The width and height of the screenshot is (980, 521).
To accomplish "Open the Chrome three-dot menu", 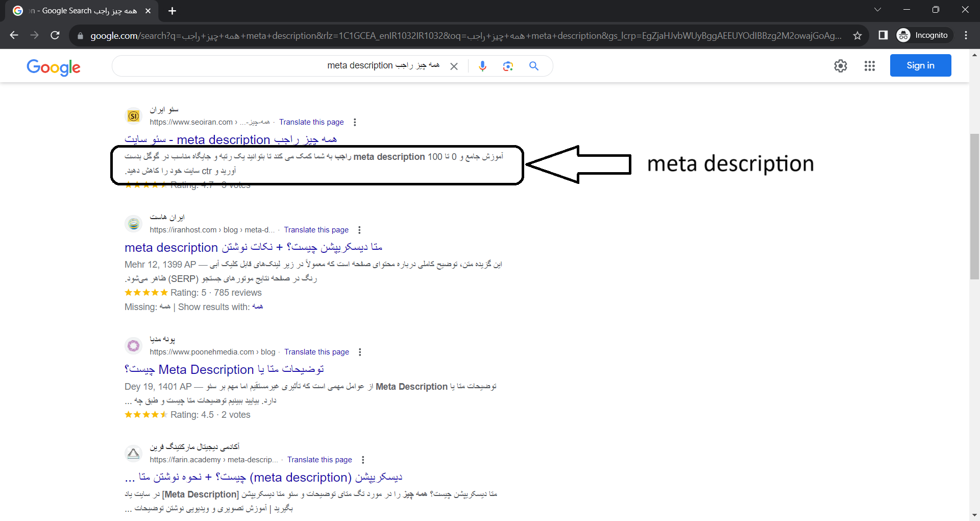I will pos(966,35).
